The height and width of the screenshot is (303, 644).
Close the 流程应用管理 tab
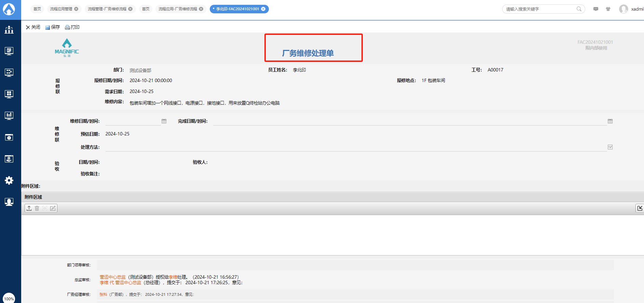(x=76, y=9)
